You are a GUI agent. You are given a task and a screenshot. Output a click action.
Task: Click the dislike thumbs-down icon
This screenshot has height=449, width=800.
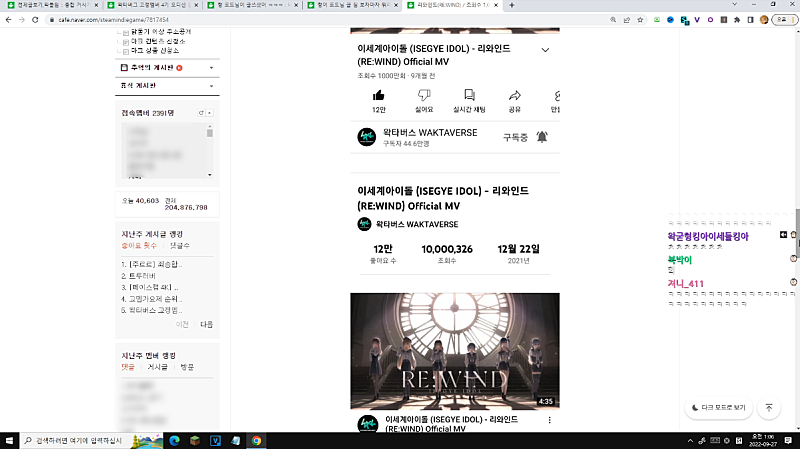(x=424, y=95)
